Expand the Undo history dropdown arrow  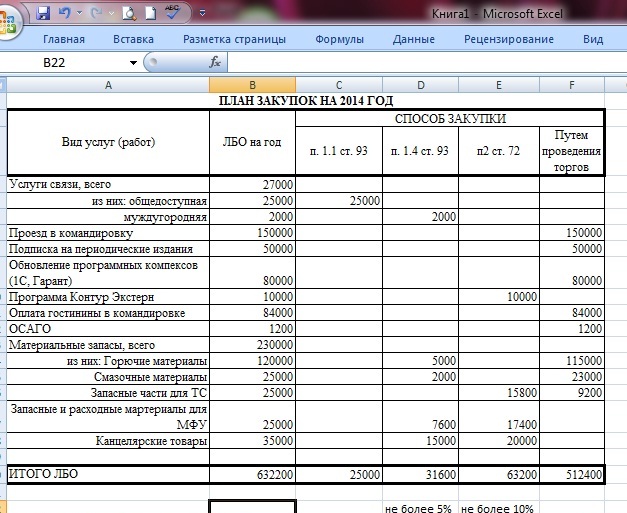79,15
